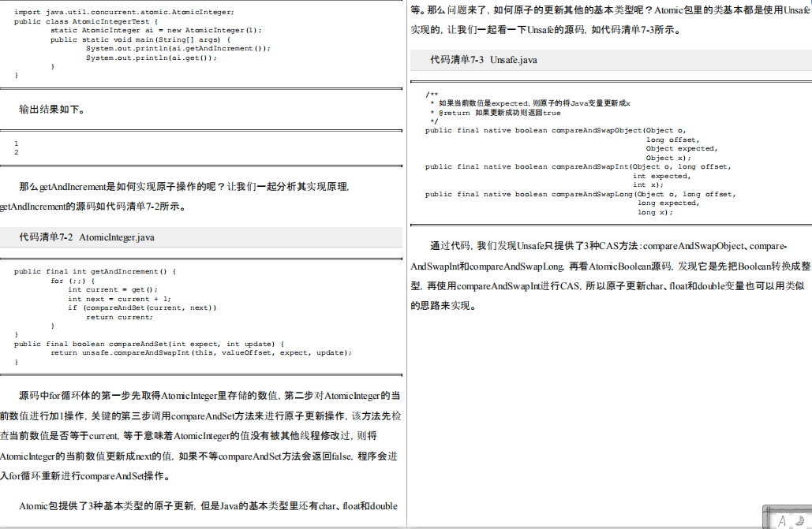
Task: Click the line starting 'AndSwapInt和compareAndSwapLong'
Action: tap(611, 266)
